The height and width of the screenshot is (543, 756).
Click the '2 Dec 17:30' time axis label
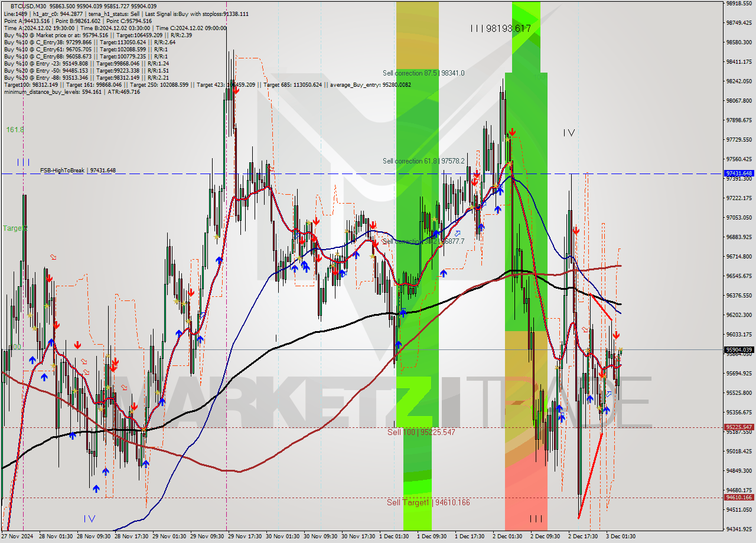(x=584, y=537)
